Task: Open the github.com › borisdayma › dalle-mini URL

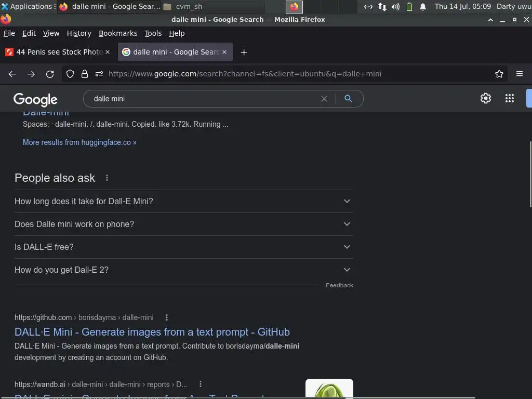Action: point(84,317)
